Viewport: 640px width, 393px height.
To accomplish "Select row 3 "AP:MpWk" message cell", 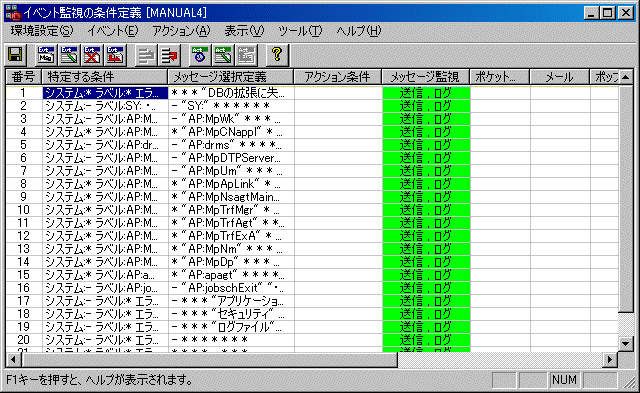I will [x=231, y=119].
